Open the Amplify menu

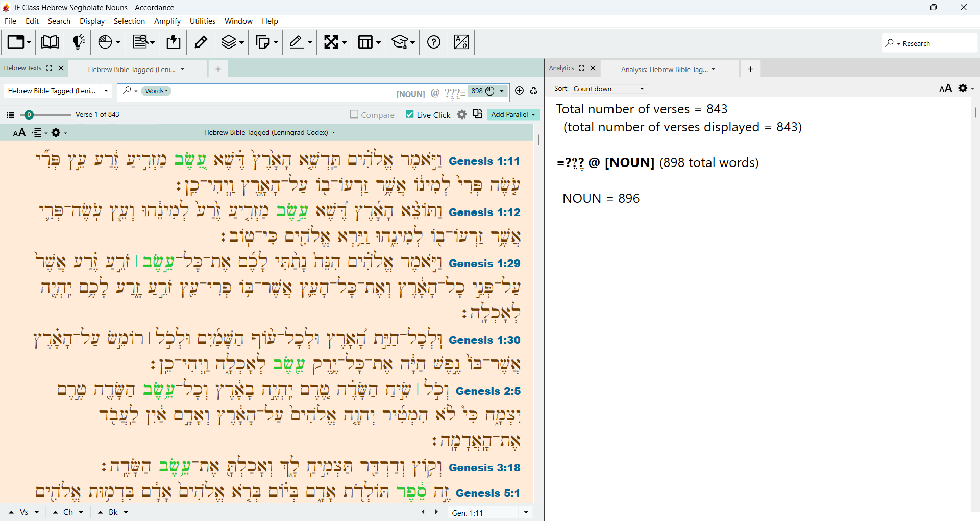pos(167,21)
